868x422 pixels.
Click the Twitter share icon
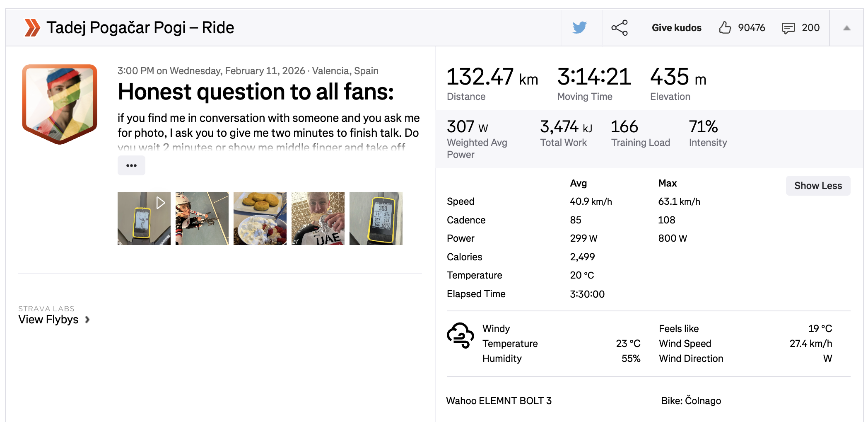point(579,28)
